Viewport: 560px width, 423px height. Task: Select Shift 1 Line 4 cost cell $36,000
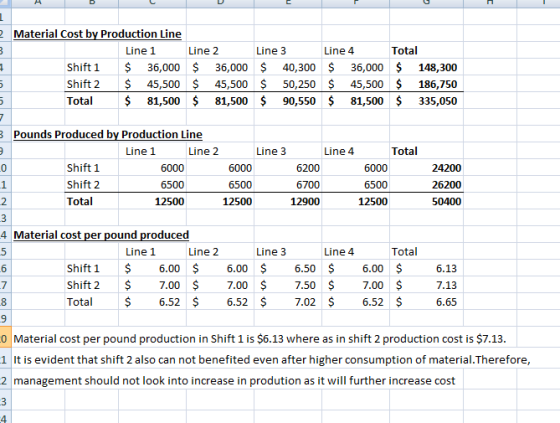tap(355, 68)
